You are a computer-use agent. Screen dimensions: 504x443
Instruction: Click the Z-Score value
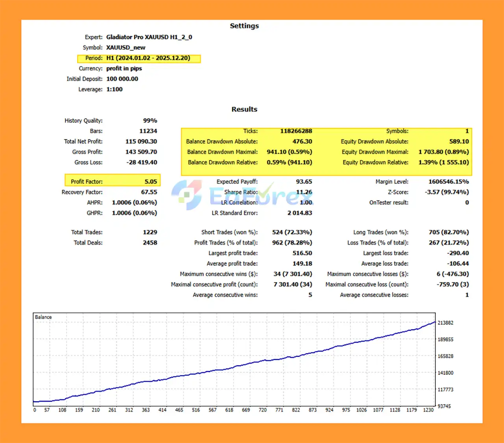click(x=447, y=192)
